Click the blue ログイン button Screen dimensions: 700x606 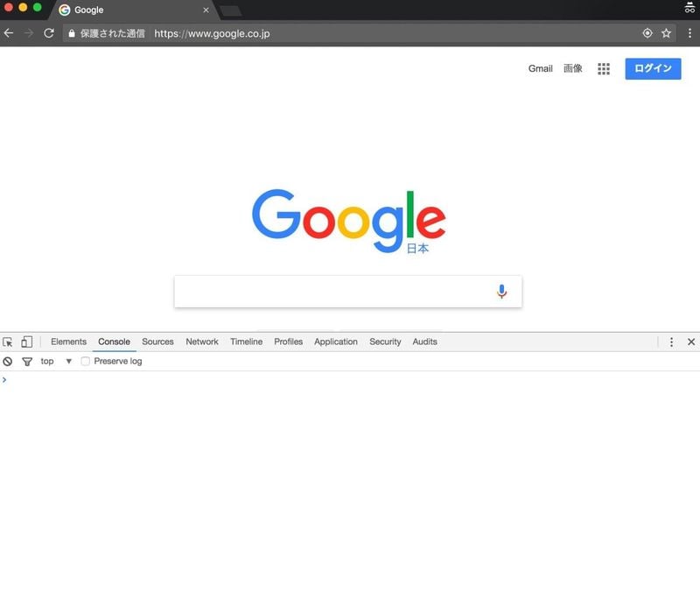point(653,69)
